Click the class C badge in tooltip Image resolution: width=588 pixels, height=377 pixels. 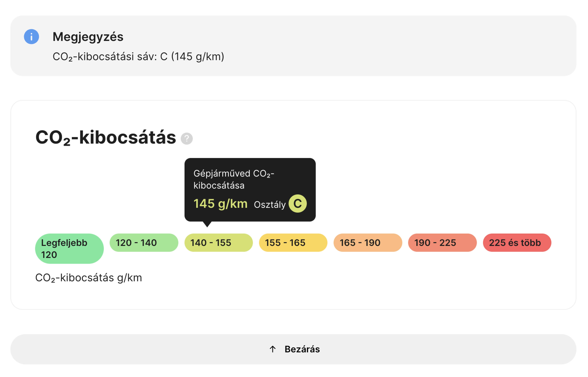298,204
